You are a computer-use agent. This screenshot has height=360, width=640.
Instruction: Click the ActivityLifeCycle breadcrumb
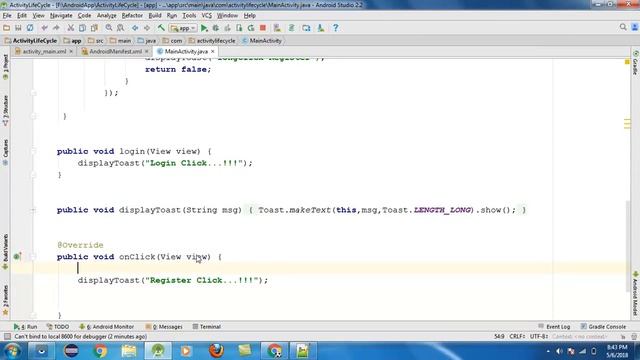31,41
